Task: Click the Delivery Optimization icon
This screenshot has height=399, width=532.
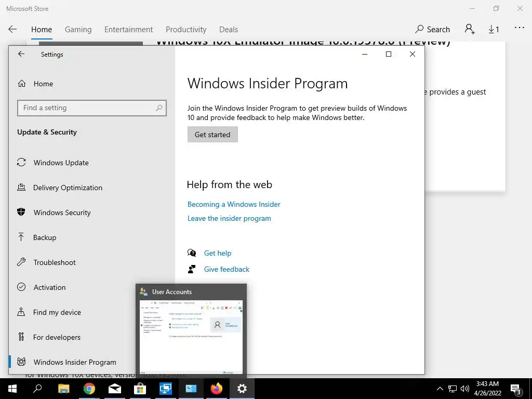Action: (21, 187)
